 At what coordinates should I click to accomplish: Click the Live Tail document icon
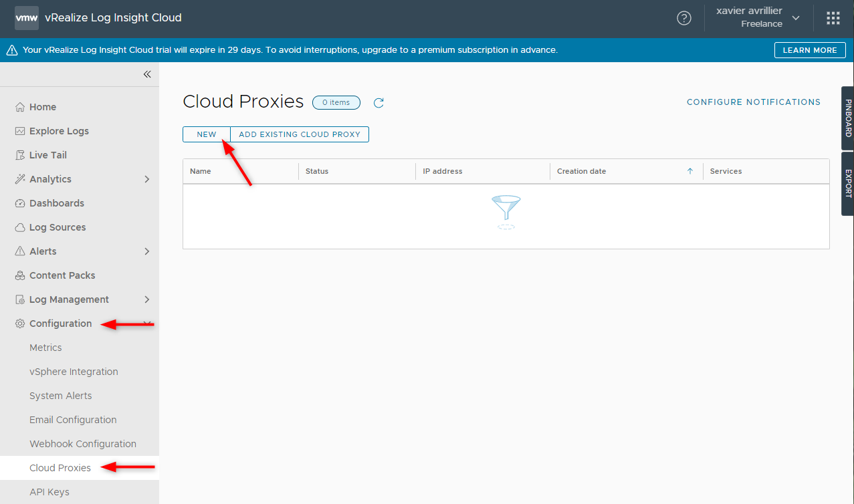coord(20,155)
